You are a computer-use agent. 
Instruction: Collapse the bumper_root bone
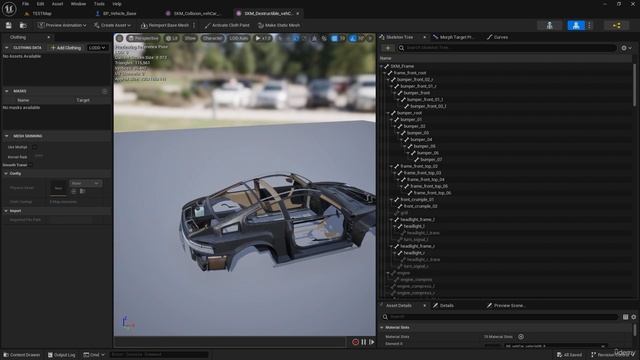388,113
